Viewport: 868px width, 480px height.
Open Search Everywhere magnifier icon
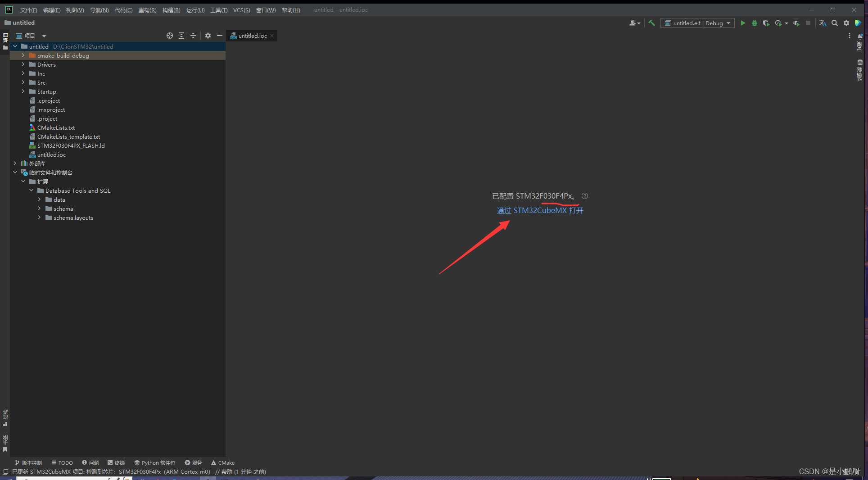point(835,23)
